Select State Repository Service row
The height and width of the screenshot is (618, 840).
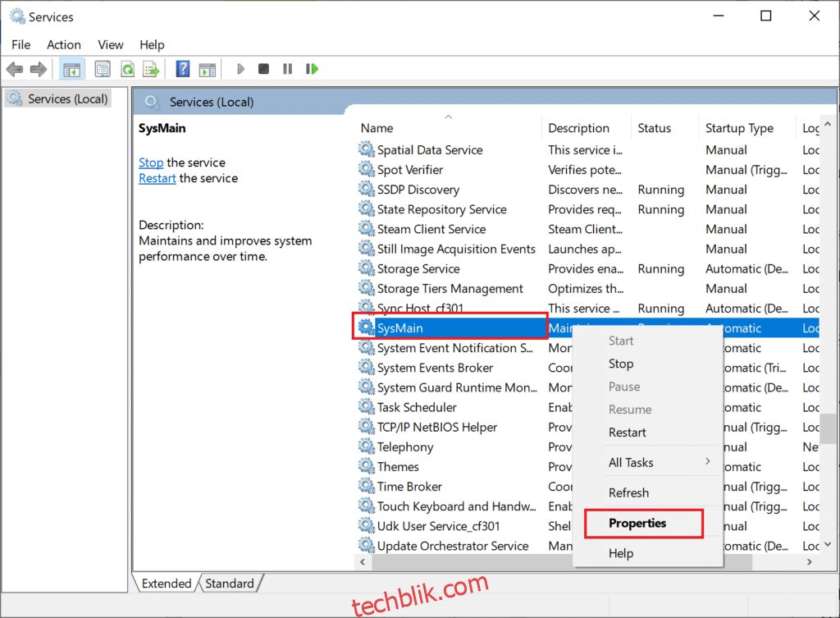click(x=587, y=209)
